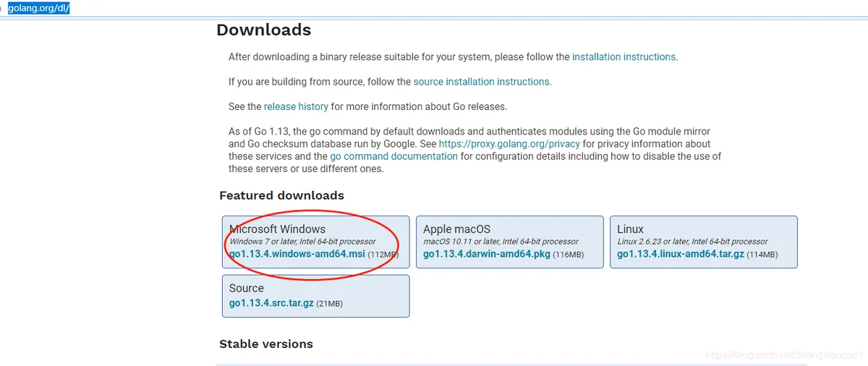Click the Windows 7 or later requirement text
868x366 pixels.
pos(302,242)
